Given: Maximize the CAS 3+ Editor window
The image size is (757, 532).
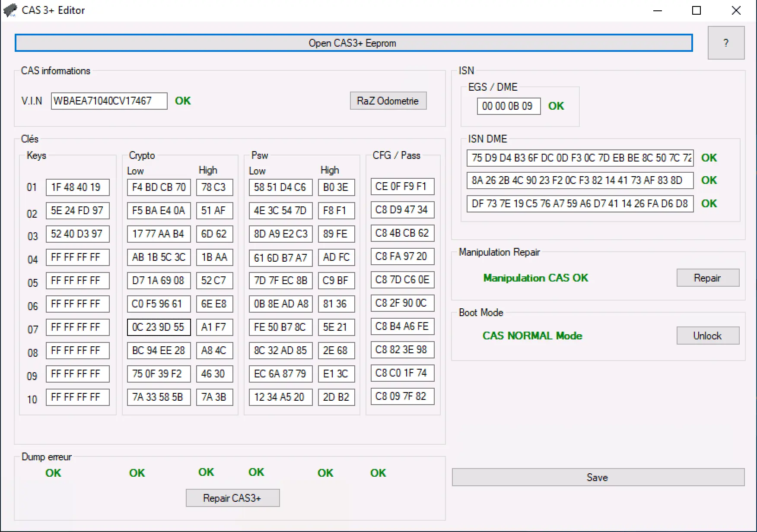Looking at the screenshot, I should [696, 10].
